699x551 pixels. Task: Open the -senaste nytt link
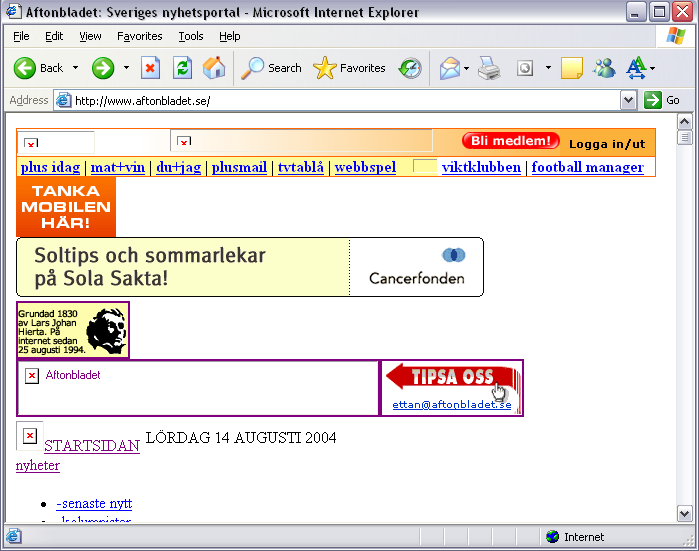[94, 504]
